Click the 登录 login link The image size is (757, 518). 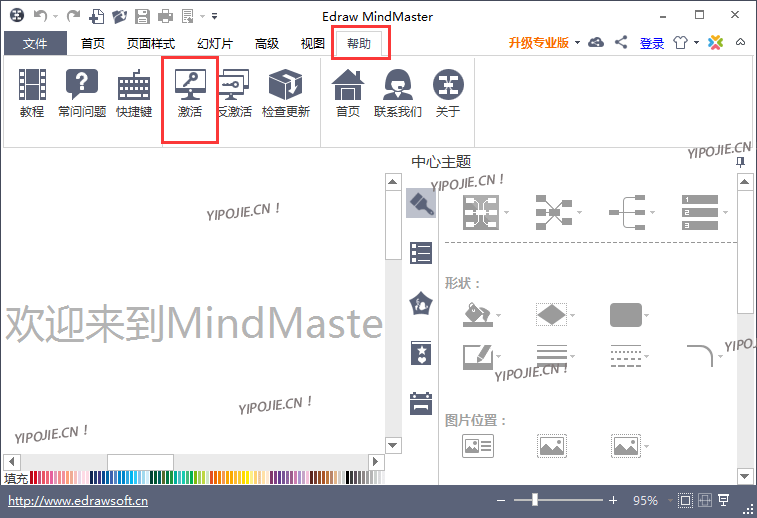point(652,43)
